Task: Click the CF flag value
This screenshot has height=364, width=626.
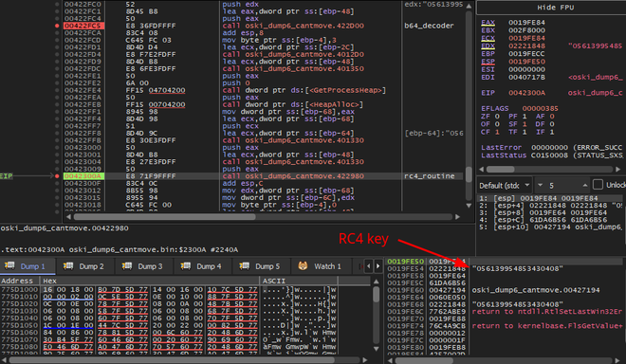Action: coord(497,132)
